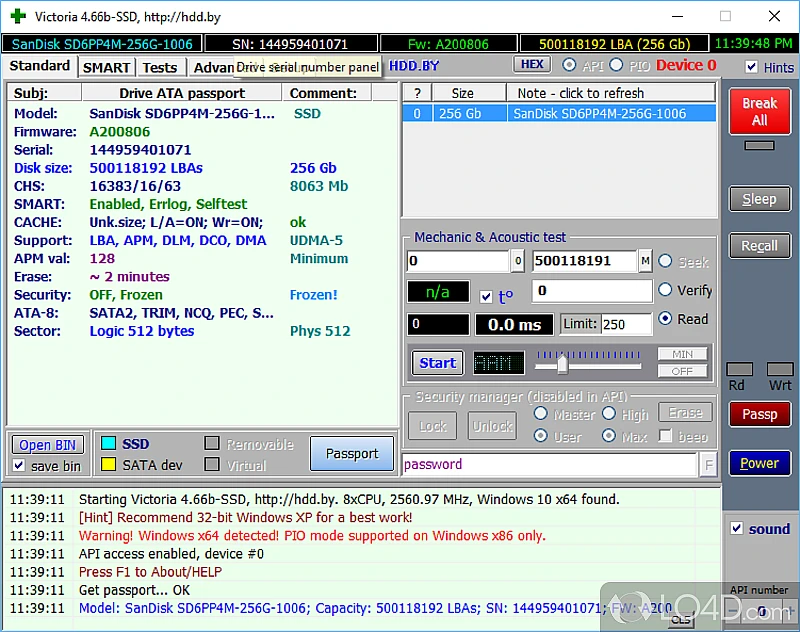Click the Passport button

click(352, 453)
